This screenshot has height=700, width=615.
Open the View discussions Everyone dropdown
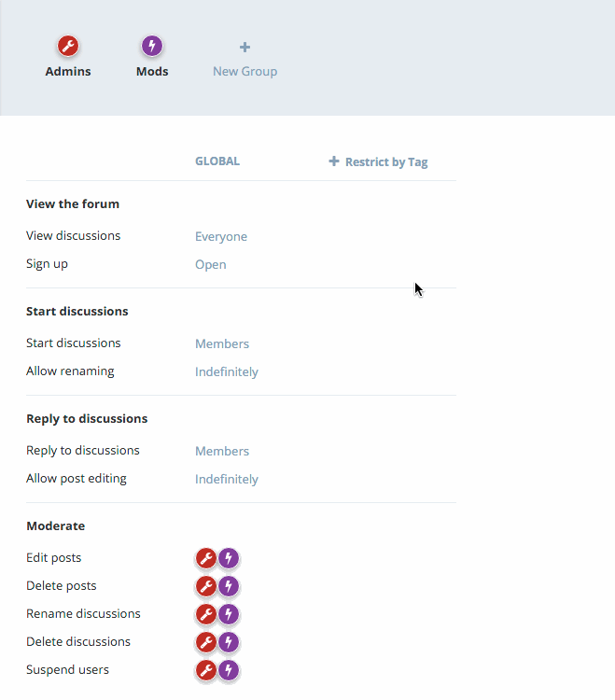tap(221, 236)
